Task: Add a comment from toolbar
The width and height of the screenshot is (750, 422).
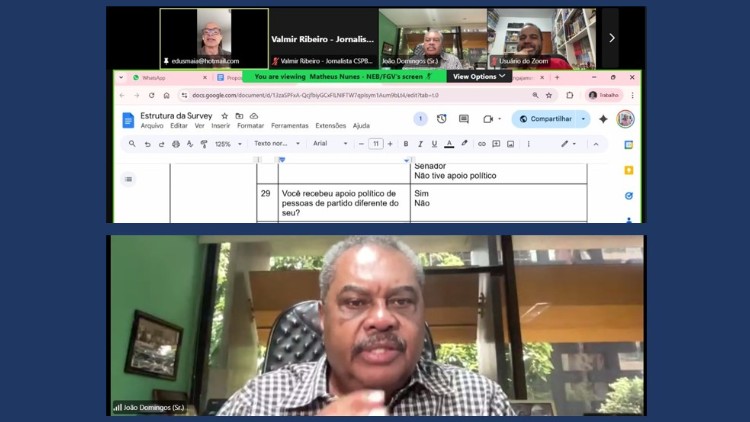Action: [496, 144]
